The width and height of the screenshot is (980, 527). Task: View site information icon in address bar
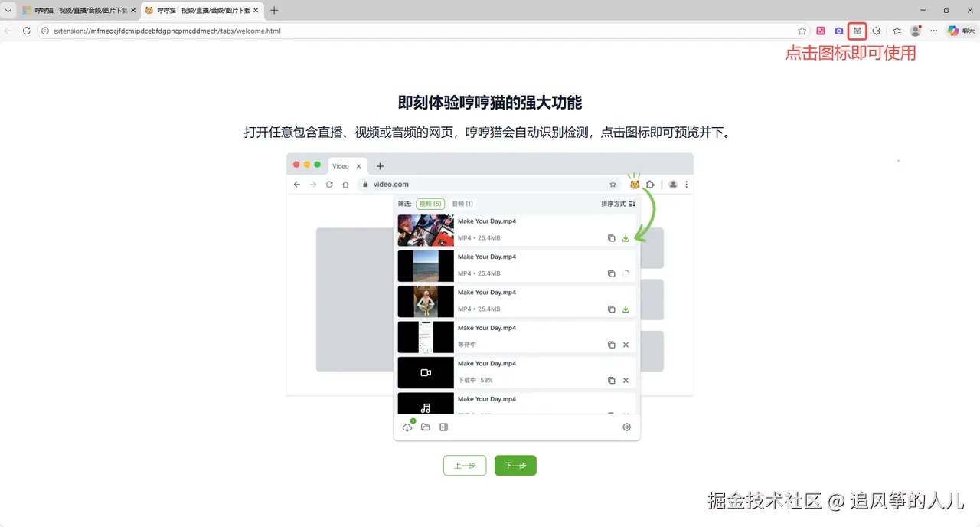(x=45, y=31)
